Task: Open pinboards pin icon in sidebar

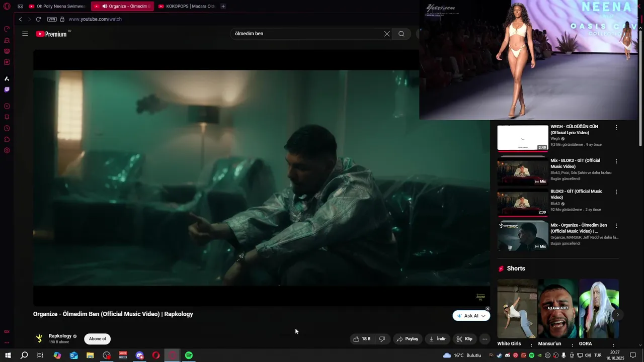Action: click(x=7, y=117)
